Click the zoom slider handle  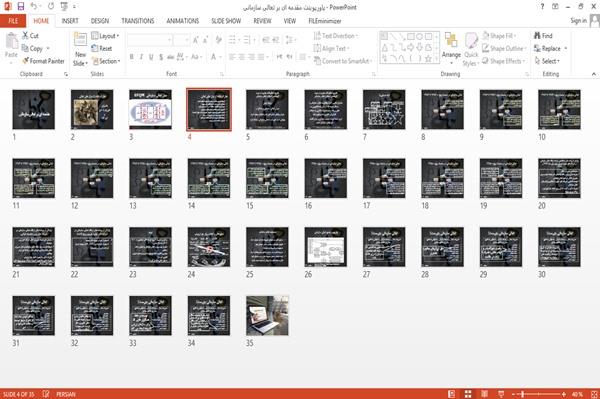click(x=522, y=394)
